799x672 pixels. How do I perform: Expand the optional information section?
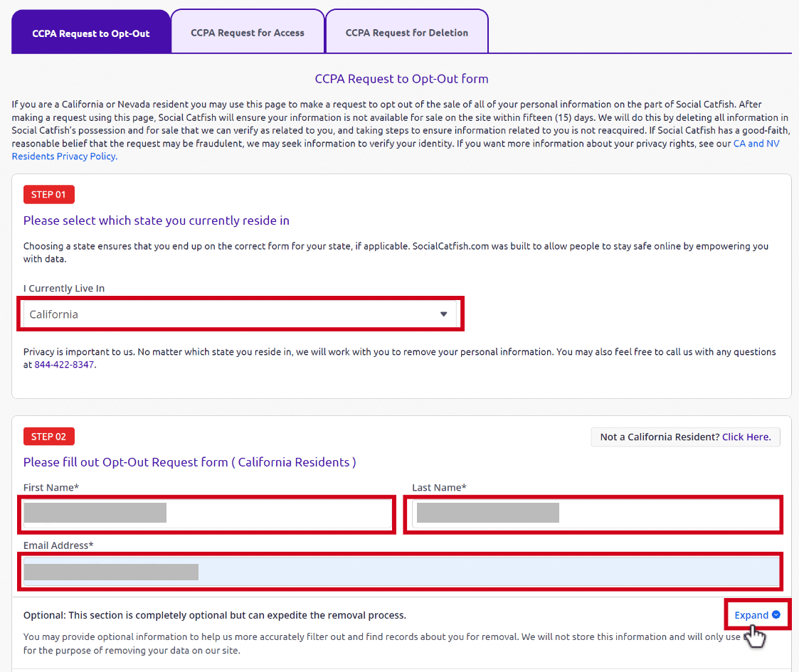(x=757, y=615)
